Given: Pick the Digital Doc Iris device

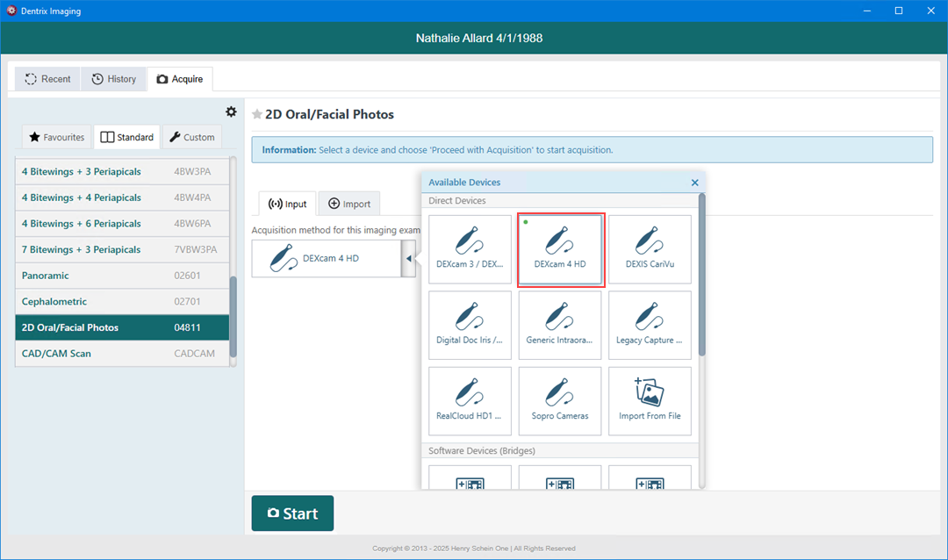Looking at the screenshot, I should click(x=470, y=326).
